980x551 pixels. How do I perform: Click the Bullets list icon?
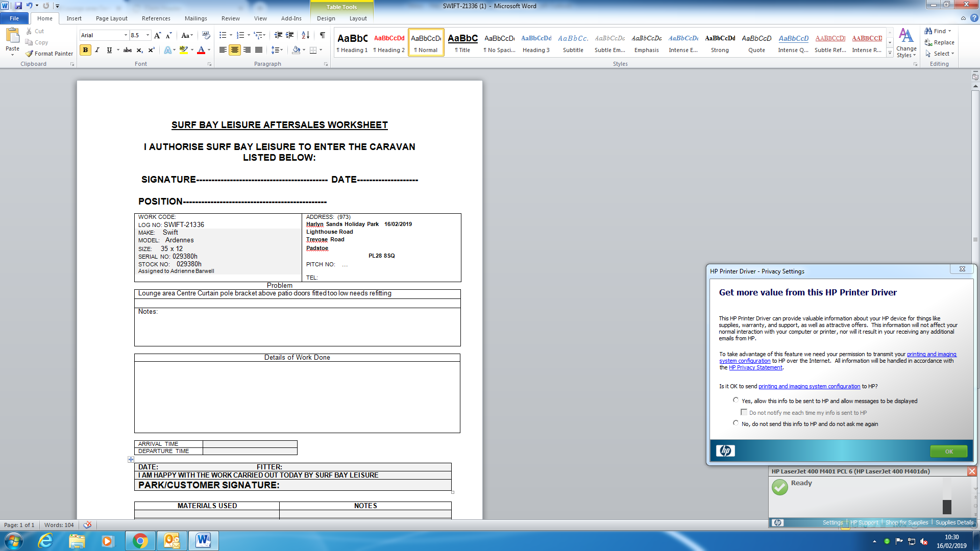tap(223, 35)
